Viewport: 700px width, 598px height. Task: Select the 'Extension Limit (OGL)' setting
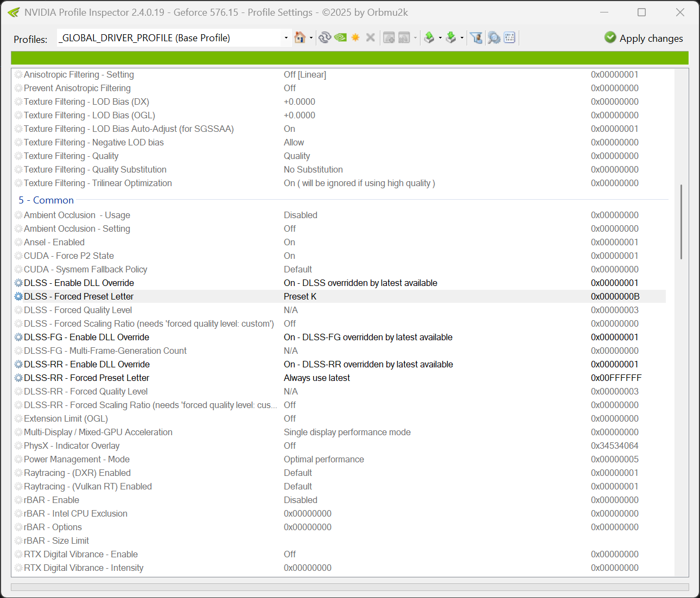[x=340, y=418]
